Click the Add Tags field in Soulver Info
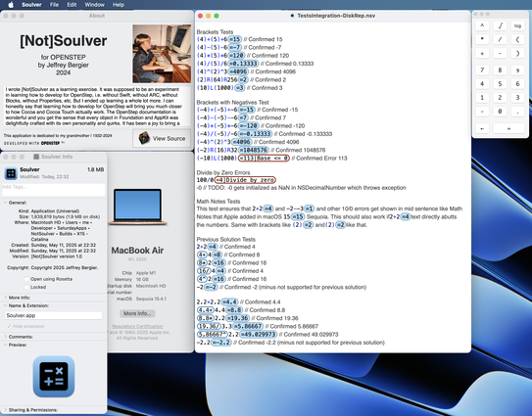 [x=54, y=190]
